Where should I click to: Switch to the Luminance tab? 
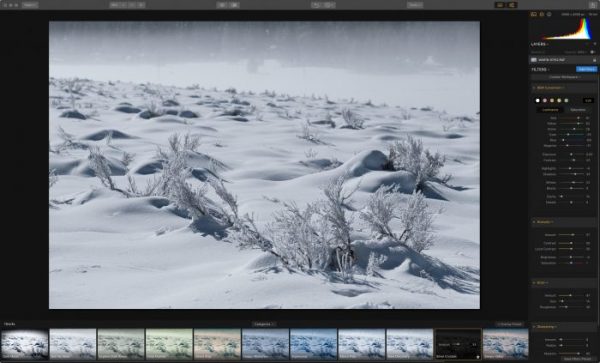550,110
